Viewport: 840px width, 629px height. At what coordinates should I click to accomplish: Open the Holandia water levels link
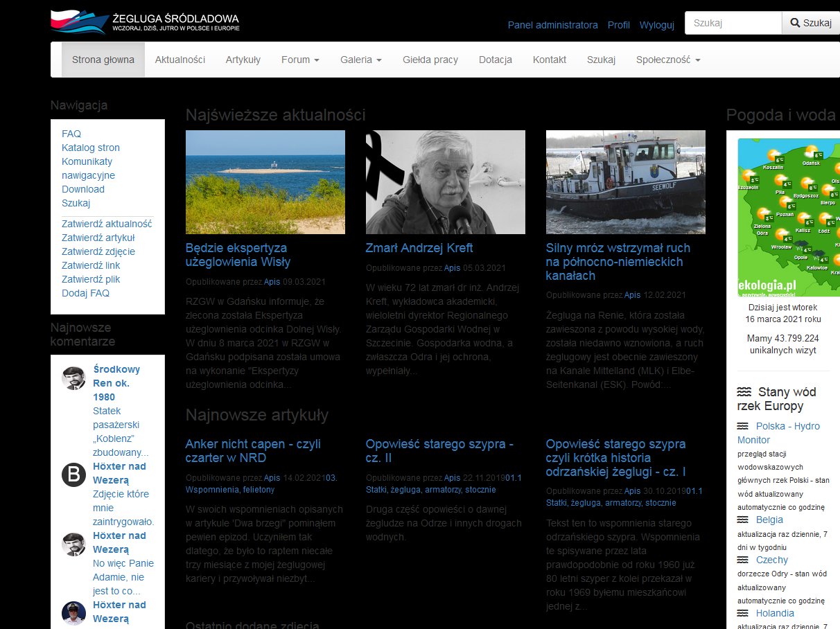[x=775, y=613]
